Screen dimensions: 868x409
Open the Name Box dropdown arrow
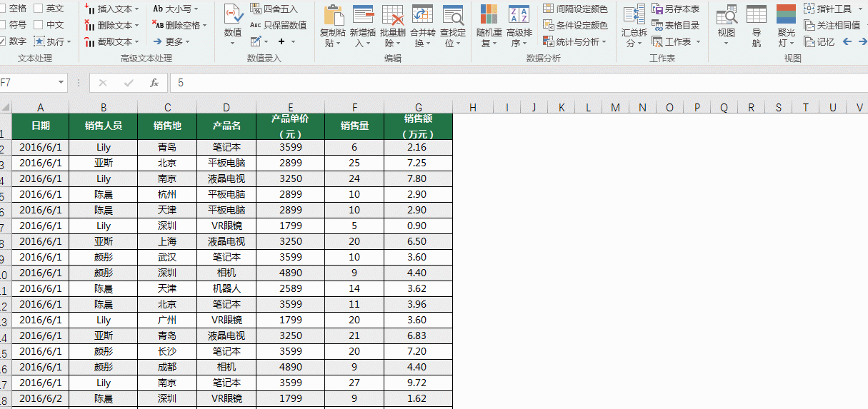click(x=61, y=83)
